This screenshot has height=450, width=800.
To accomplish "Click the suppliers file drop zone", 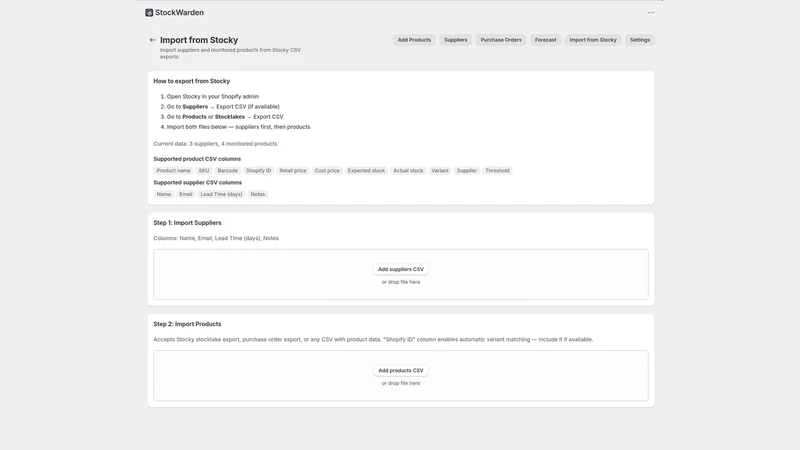I will pos(401,274).
